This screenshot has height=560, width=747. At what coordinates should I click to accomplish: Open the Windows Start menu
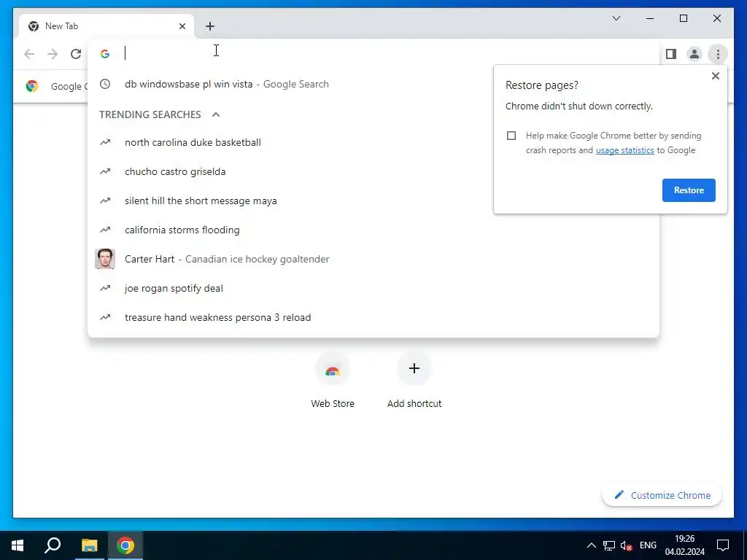click(x=18, y=545)
